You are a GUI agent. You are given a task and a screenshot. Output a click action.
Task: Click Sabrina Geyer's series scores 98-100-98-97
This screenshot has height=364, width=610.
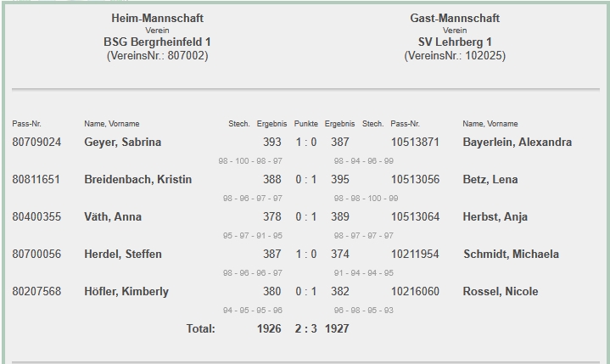click(x=250, y=161)
